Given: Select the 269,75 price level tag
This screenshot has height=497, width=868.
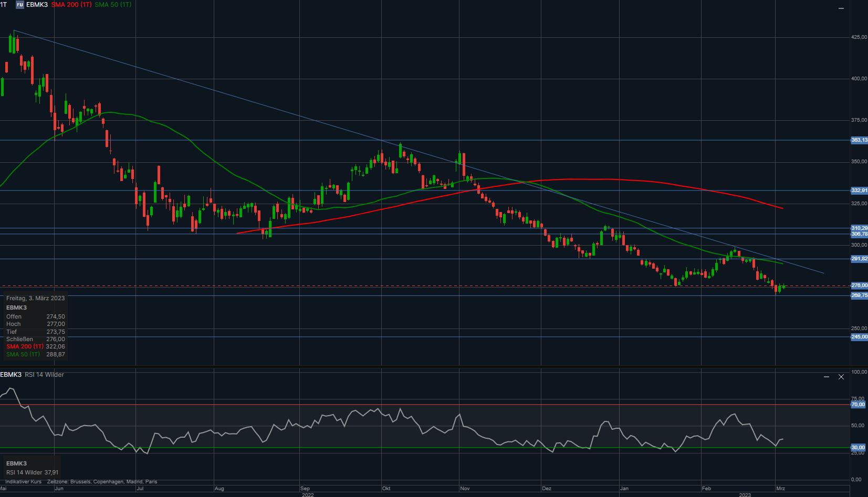Looking at the screenshot, I should (x=859, y=295).
